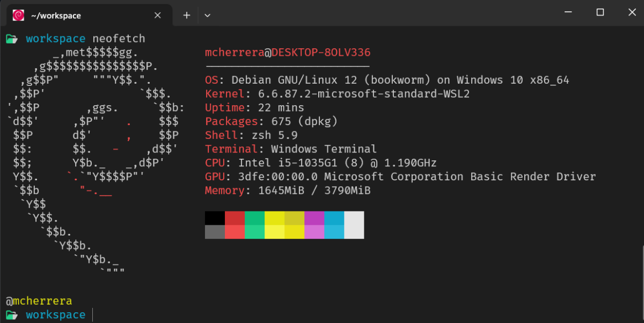The image size is (644, 323).
Task: Click the black swatch in the color palette
Action: 215,218
